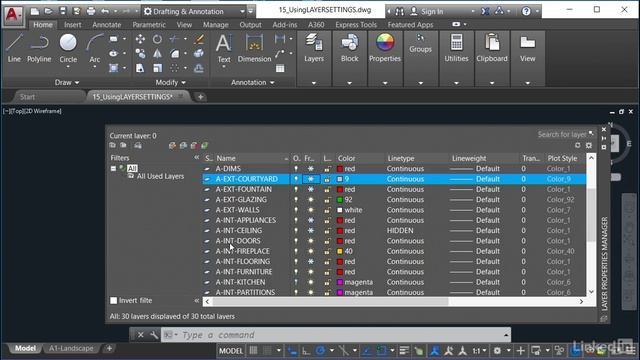Image resolution: width=640 pixels, height=360 pixels.
Task: Click the Search for layer field
Action: [x=562, y=134]
